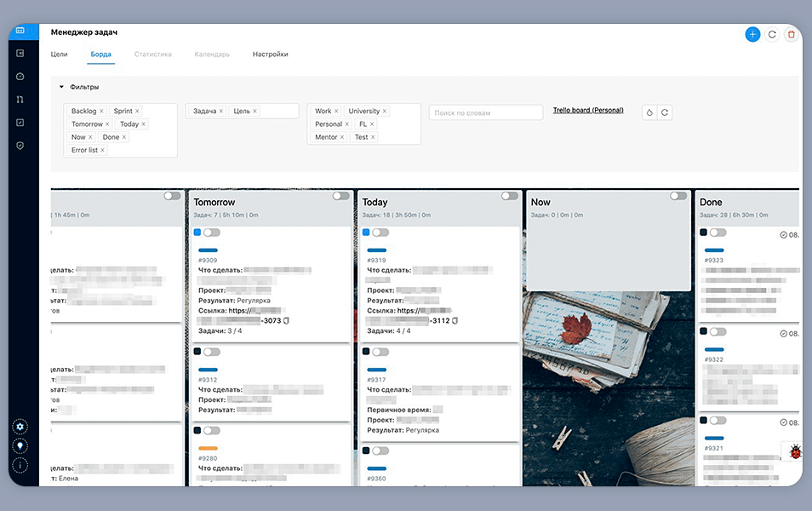Remove the Sprint filter tag

tap(137, 111)
